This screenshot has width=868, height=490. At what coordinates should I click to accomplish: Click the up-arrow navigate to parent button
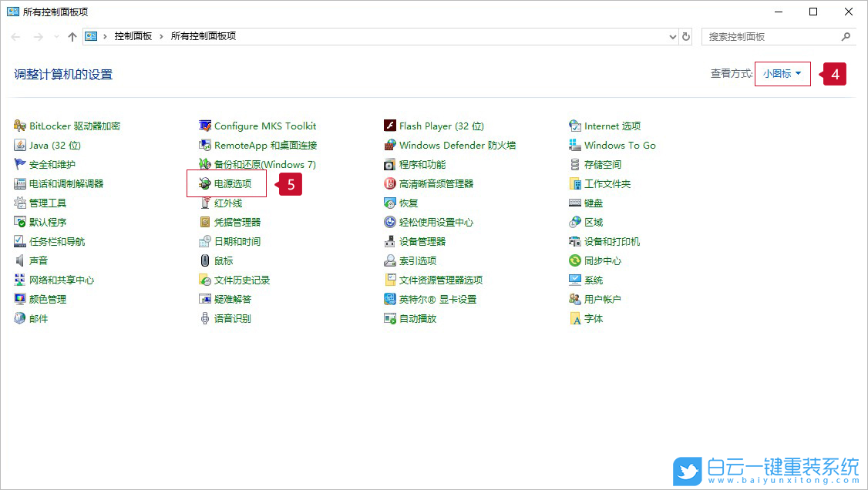tap(72, 36)
